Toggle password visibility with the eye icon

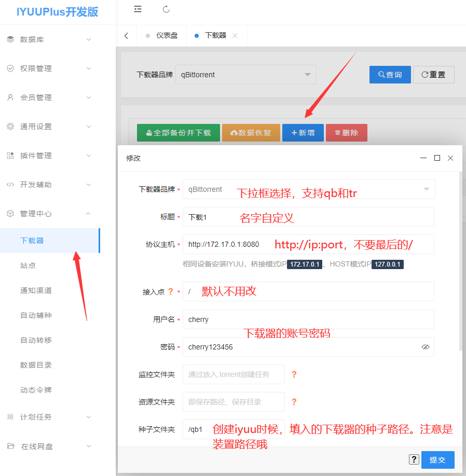[x=426, y=347]
